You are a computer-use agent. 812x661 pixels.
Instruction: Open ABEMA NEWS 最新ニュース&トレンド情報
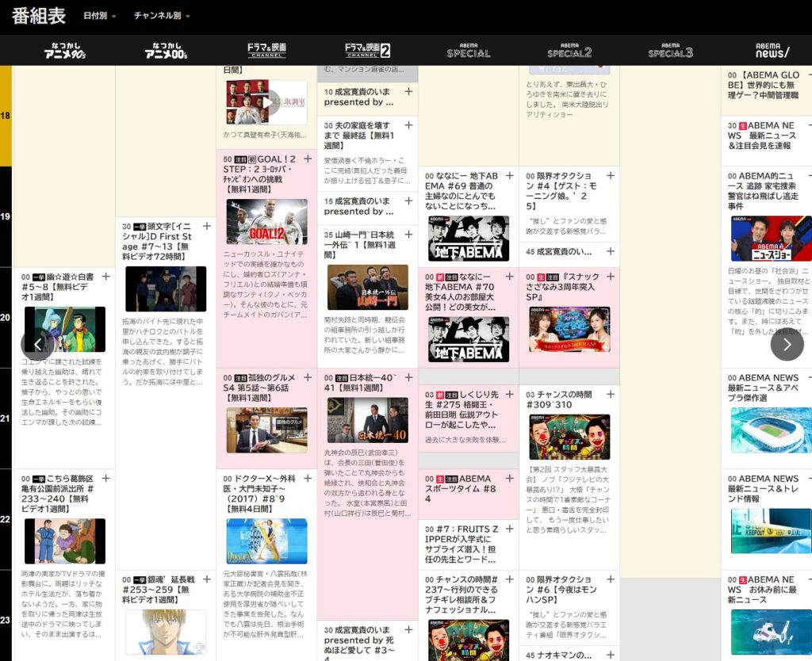[767, 520]
